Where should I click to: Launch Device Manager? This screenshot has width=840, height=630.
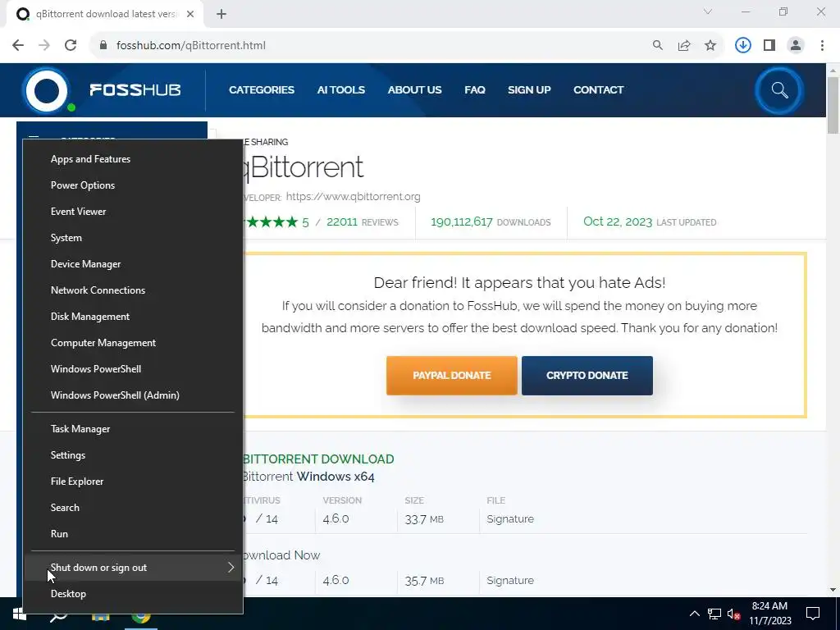pyautogui.click(x=133, y=264)
